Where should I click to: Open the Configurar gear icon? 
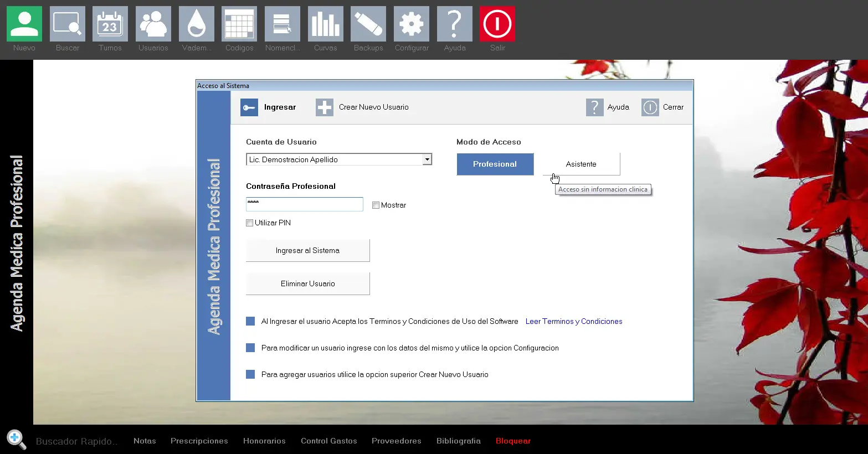412,24
